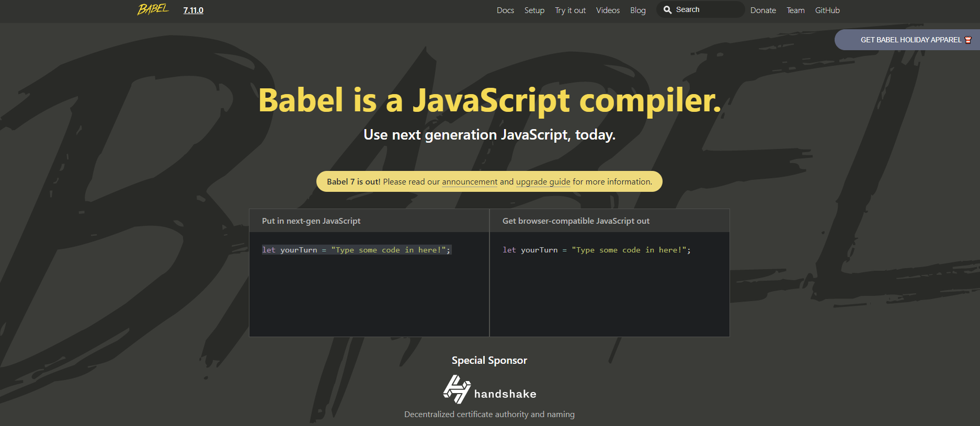The width and height of the screenshot is (980, 426).
Task: Open the 7.11.0 version link
Action: [x=193, y=10]
